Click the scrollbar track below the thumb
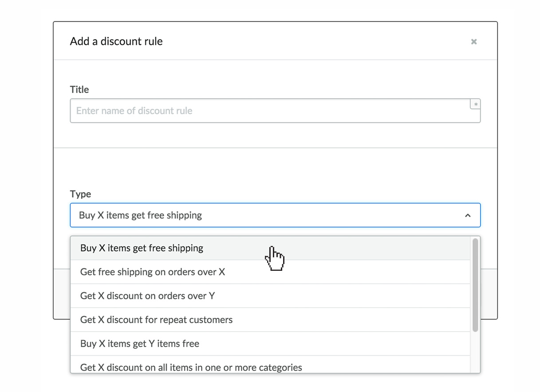The width and height of the screenshot is (540, 392). pyautogui.click(x=475, y=353)
